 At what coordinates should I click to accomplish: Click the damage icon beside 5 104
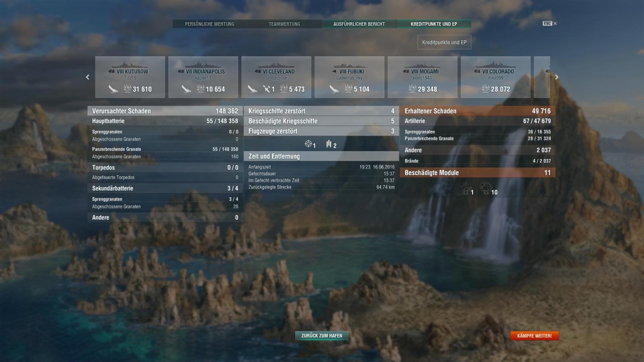pyautogui.click(x=349, y=88)
